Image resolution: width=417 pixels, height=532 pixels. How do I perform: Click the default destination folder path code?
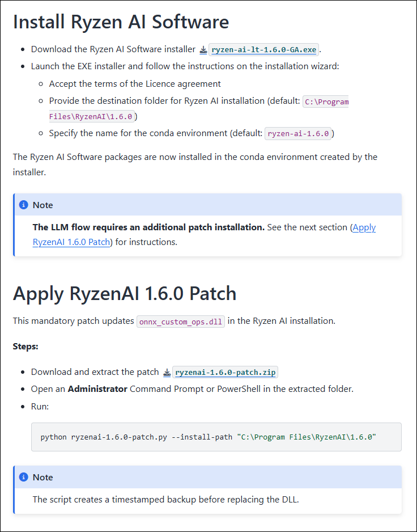point(326,102)
